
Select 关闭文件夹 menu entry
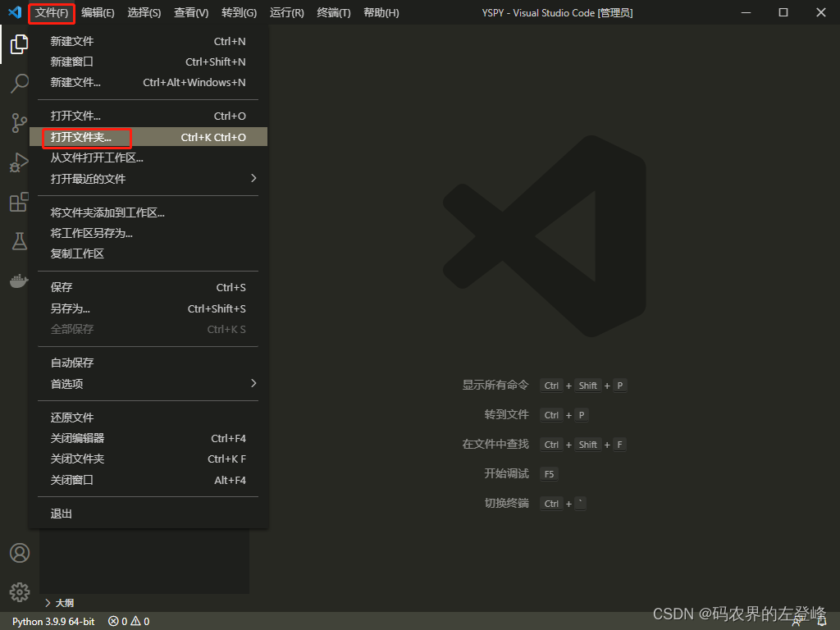(148, 459)
